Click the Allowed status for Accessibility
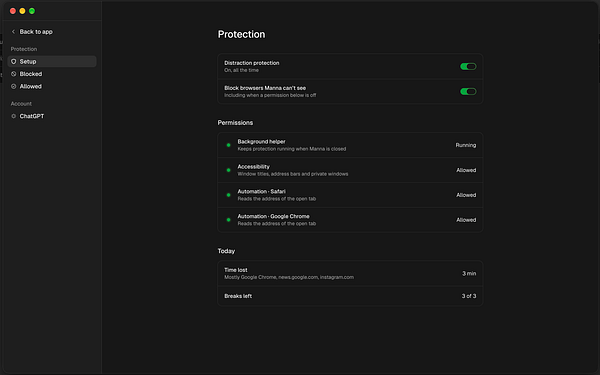This screenshot has width=600, height=375. click(x=466, y=170)
